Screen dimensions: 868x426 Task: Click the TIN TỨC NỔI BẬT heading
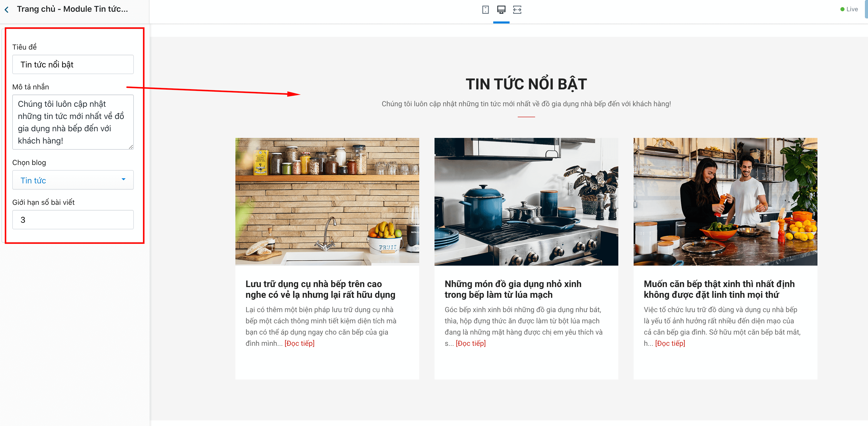point(526,84)
